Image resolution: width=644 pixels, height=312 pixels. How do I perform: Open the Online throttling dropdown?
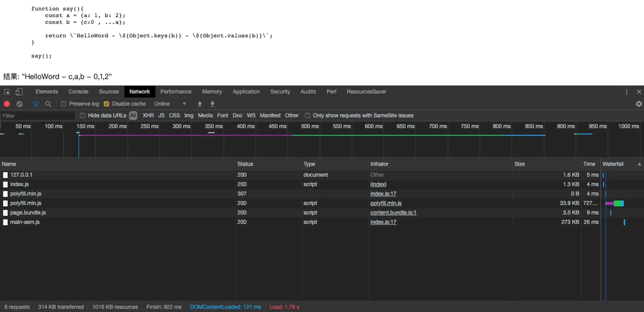[170, 104]
